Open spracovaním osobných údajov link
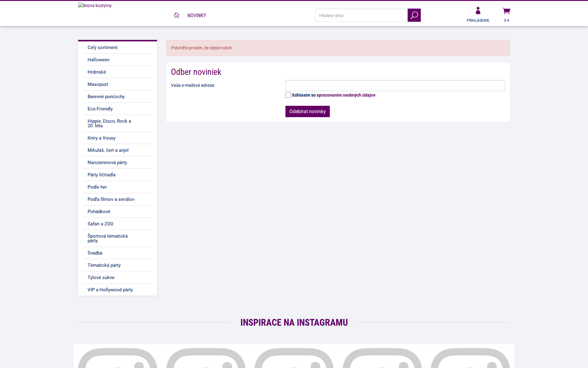588x368 pixels. click(346, 95)
